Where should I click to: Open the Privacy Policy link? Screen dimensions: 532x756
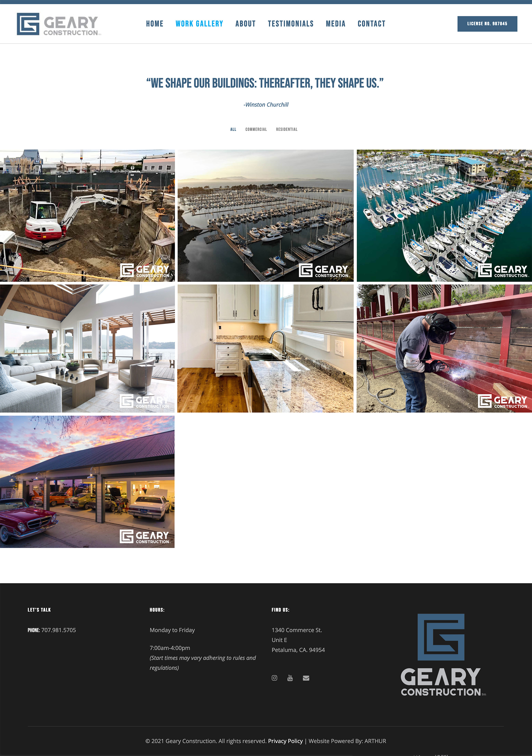[285, 741]
